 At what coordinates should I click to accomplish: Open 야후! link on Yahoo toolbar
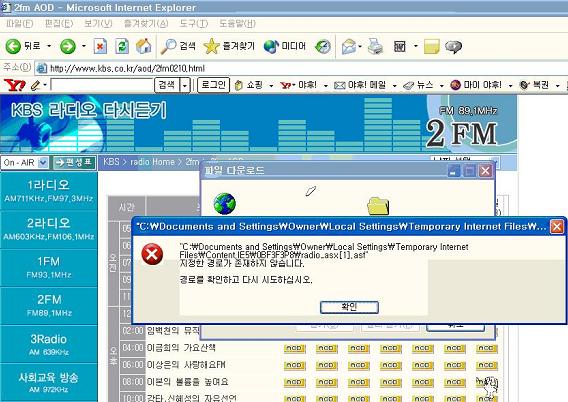298,85
